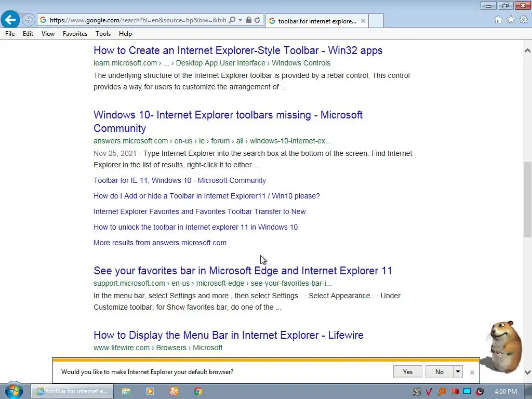Open 'How to Display the Menu Bar' Lifewire result
532x399 pixels.
tap(229, 335)
